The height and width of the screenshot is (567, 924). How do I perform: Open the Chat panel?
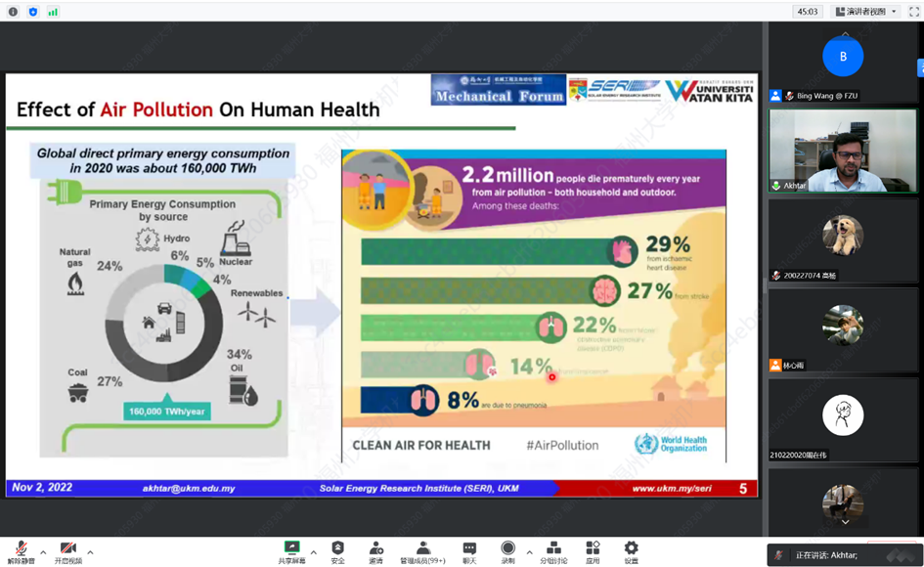click(469, 550)
